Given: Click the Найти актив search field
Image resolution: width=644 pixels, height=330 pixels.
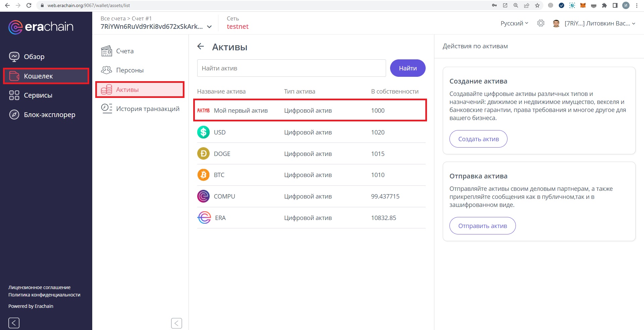Looking at the screenshot, I should point(291,68).
